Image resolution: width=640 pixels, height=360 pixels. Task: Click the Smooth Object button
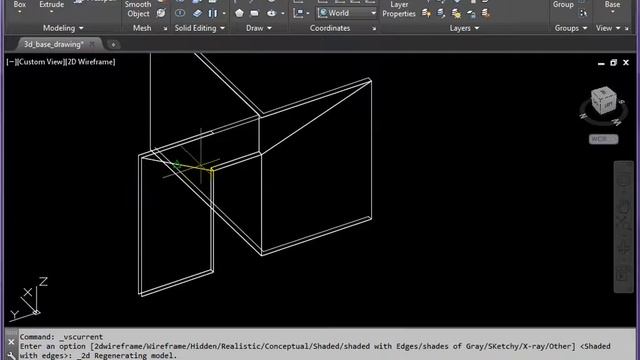click(138, 9)
